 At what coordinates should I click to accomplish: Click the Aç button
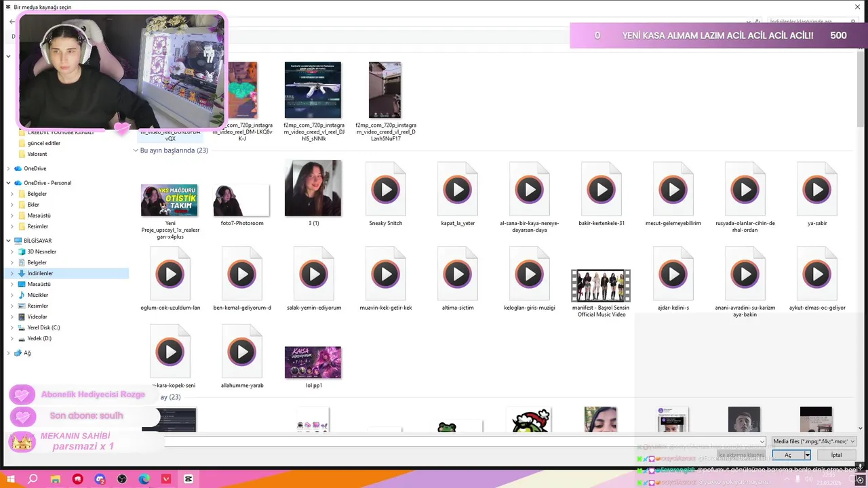pyautogui.click(x=787, y=455)
